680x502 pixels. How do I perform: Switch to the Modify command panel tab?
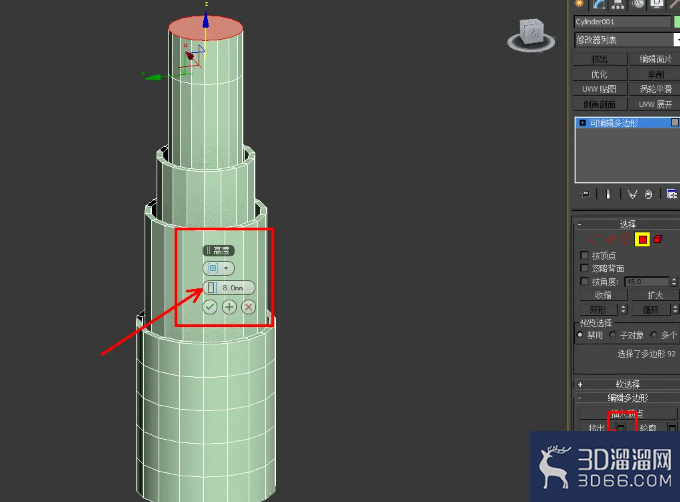click(599, 4)
